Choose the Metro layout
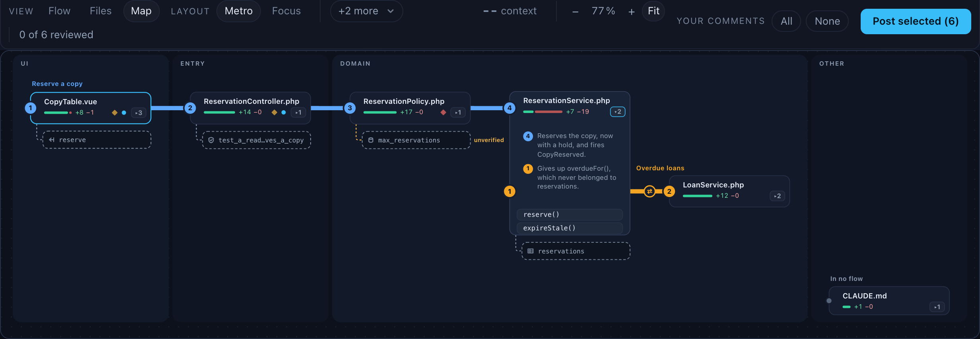Image resolution: width=980 pixels, height=339 pixels. (239, 11)
